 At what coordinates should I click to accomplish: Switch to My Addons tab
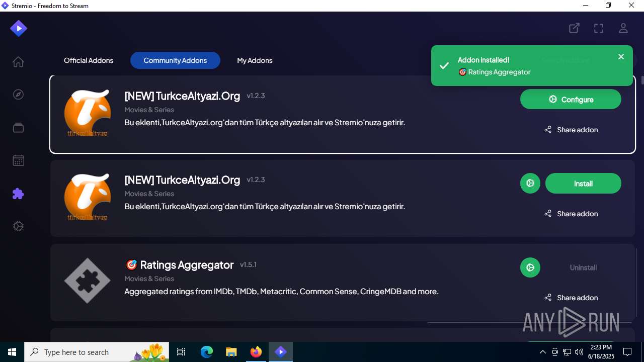tap(255, 60)
